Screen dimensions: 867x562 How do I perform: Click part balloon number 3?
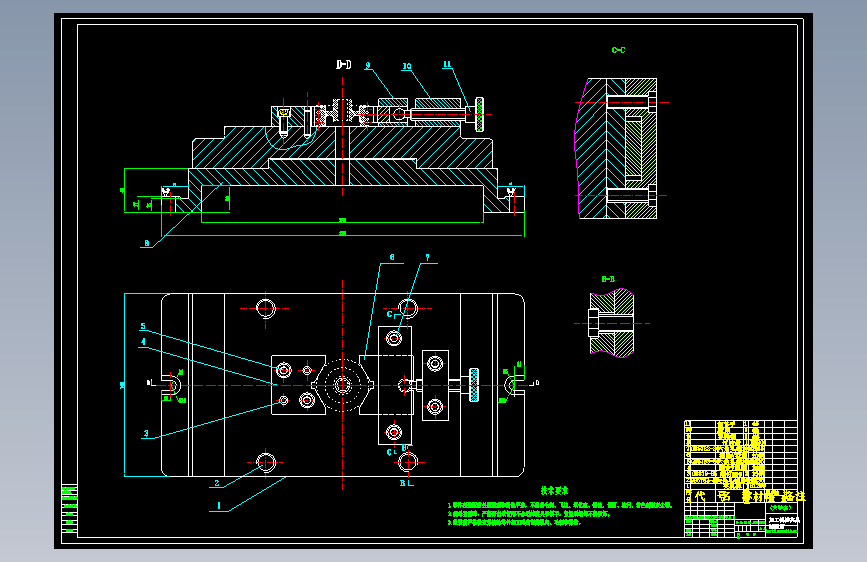click(146, 434)
